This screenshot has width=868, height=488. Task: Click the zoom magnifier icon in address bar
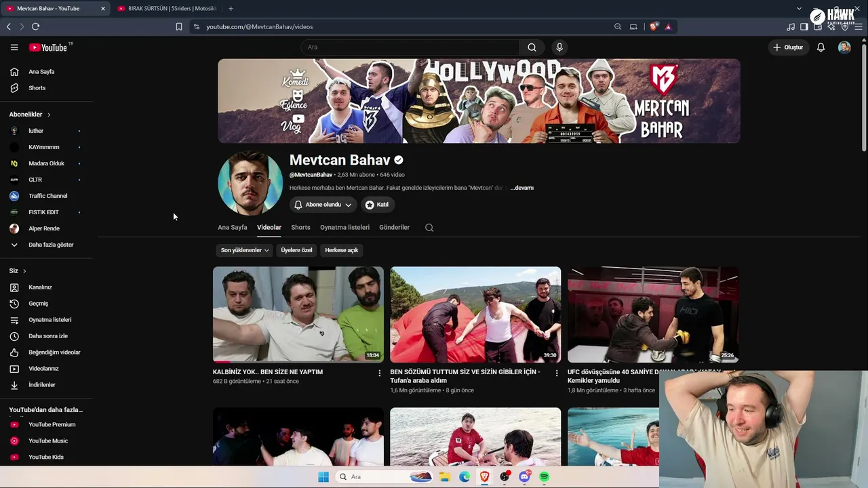(x=618, y=26)
